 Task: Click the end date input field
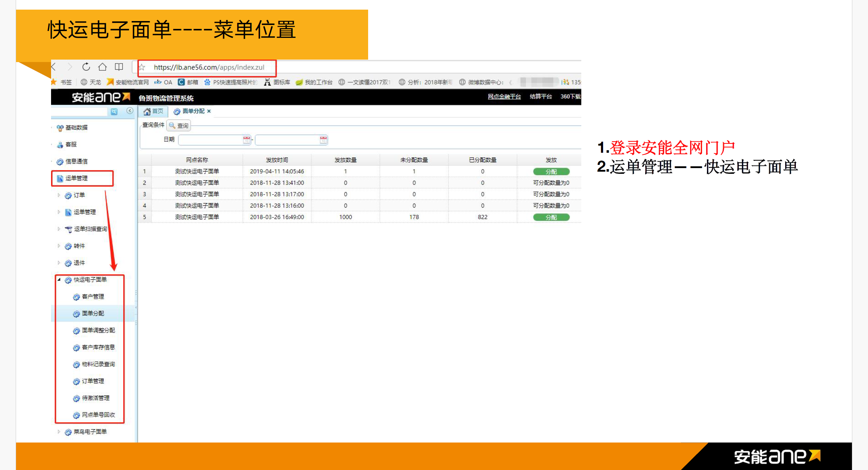pos(287,140)
